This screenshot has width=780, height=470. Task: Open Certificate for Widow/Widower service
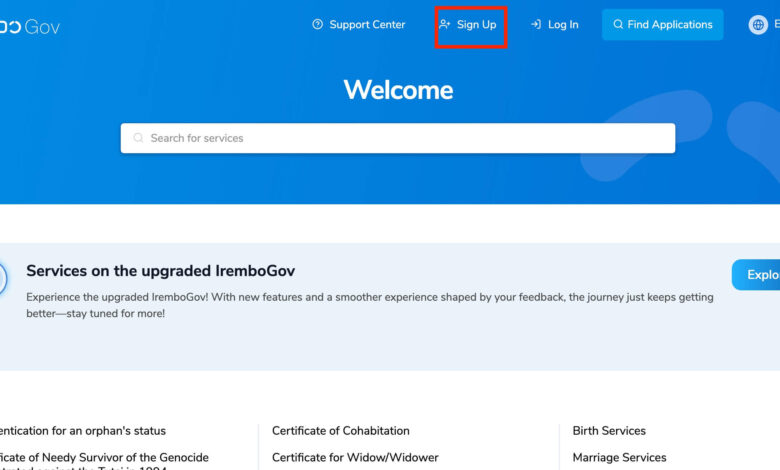tap(355, 458)
